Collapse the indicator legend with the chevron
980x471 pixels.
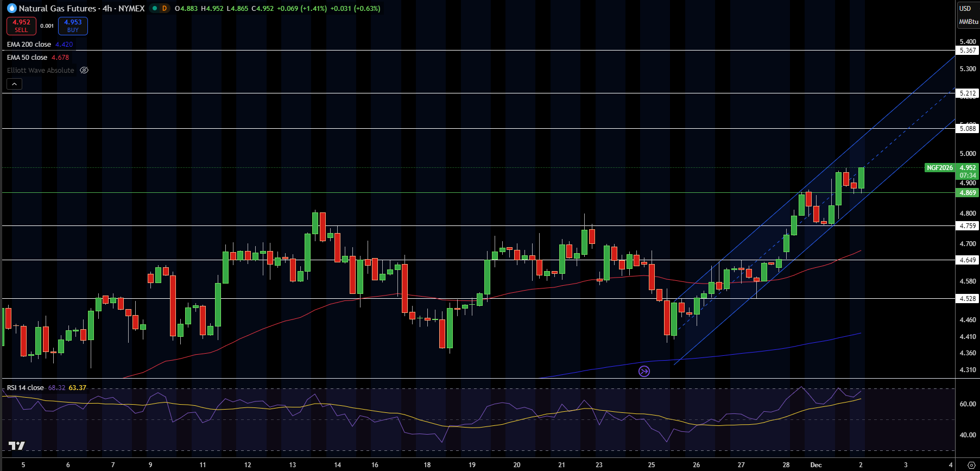(x=14, y=84)
